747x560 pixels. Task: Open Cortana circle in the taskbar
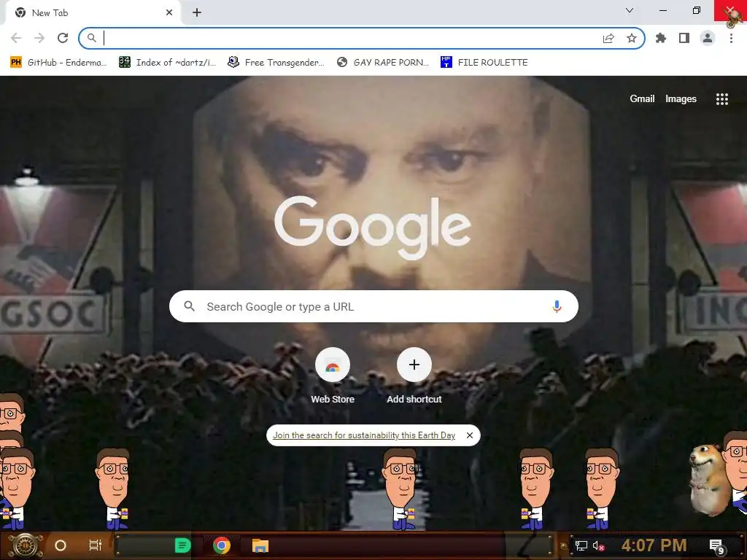(61, 545)
